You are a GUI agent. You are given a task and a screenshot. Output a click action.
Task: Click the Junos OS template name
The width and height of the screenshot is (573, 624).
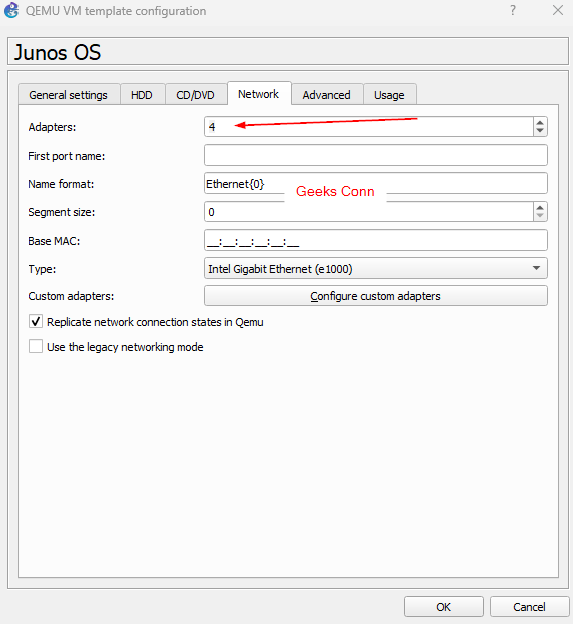(58, 52)
